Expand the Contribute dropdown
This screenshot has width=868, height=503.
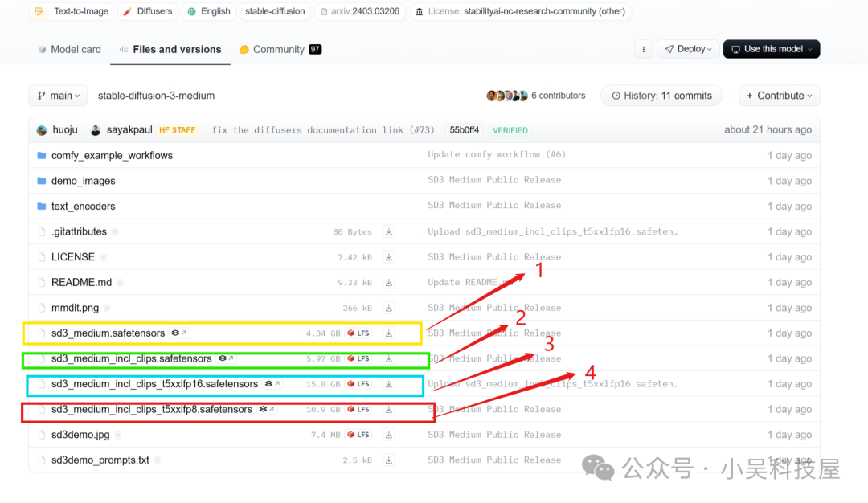tap(780, 96)
